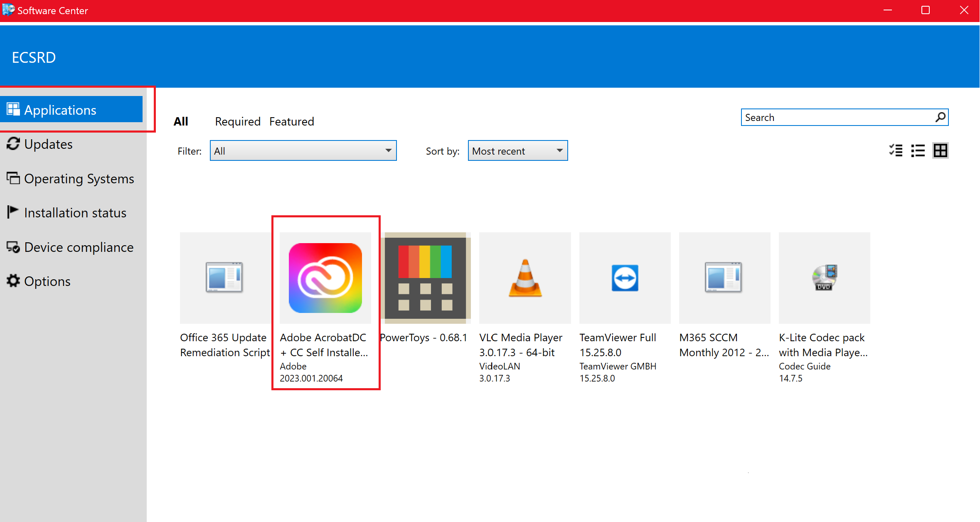
Task: Switch to the All tab
Action: click(x=181, y=121)
